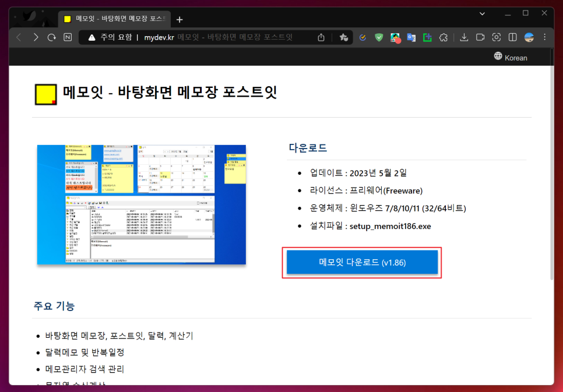Select the 메모잇 browser tab

114,19
